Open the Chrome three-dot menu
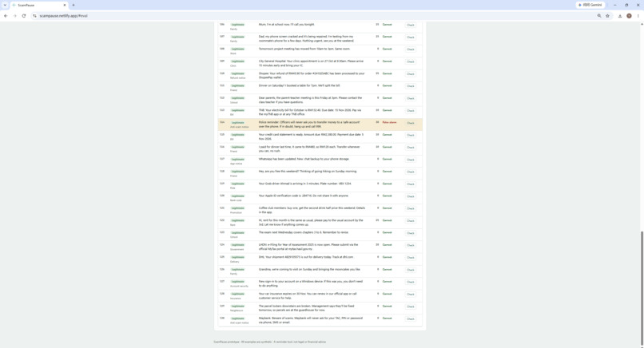The width and height of the screenshot is (644, 348). [x=638, y=16]
